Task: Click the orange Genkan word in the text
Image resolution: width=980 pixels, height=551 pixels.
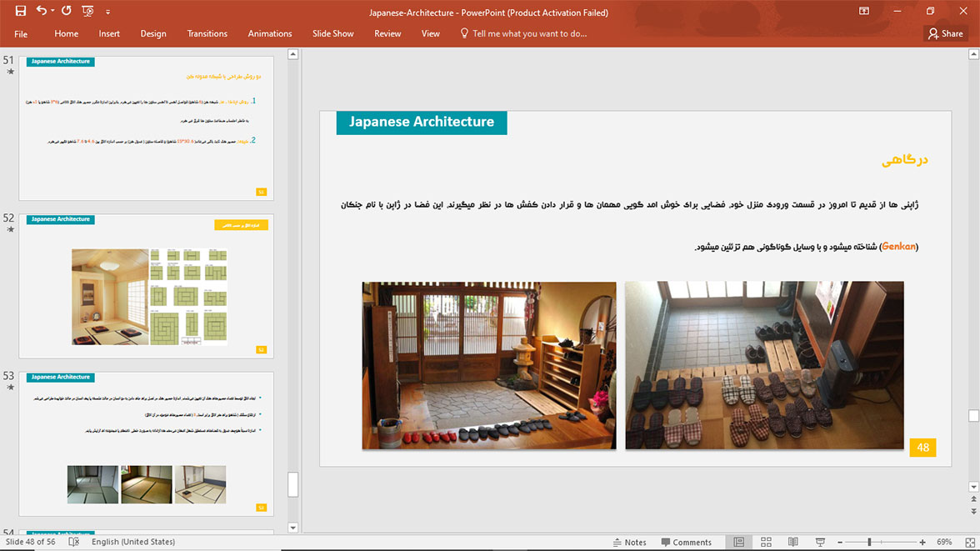Action: click(898, 247)
